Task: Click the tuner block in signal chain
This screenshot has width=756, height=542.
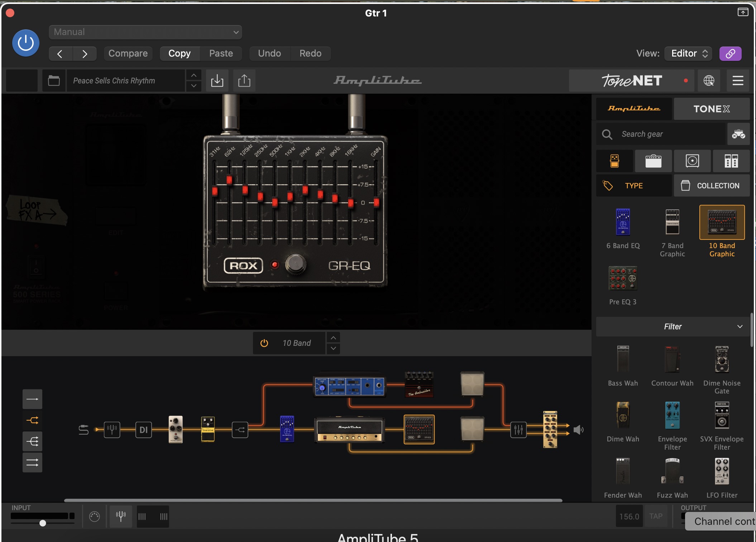Action: (x=112, y=430)
